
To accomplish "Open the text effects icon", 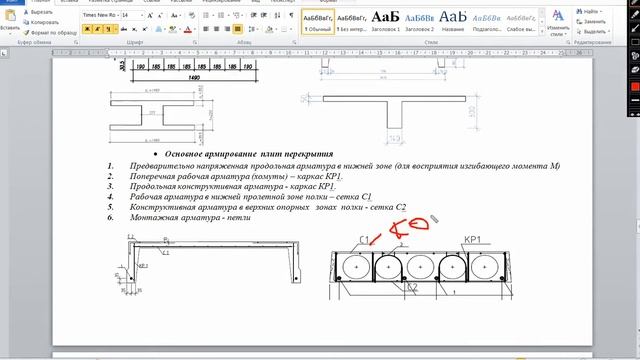I will pyautogui.click(x=159, y=29).
